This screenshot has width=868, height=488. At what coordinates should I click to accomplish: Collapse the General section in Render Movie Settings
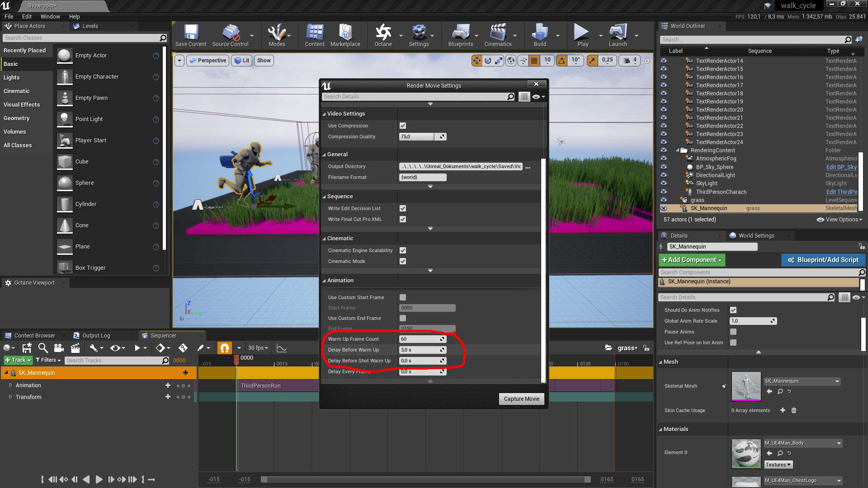(x=324, y=155)
